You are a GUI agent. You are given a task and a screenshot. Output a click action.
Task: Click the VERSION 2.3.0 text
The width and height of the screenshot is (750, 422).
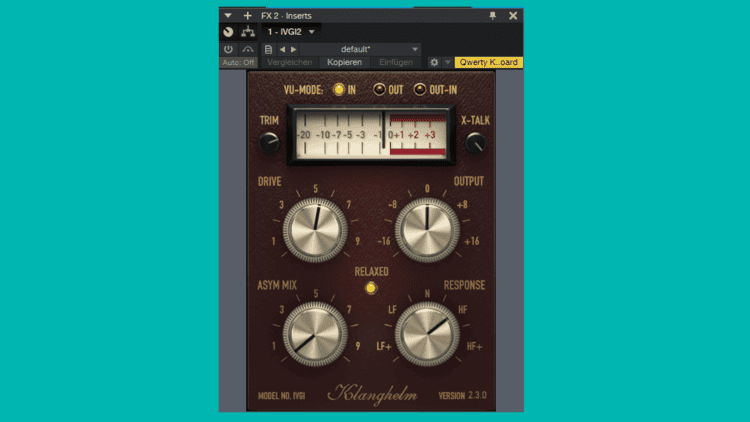(463, 396)
